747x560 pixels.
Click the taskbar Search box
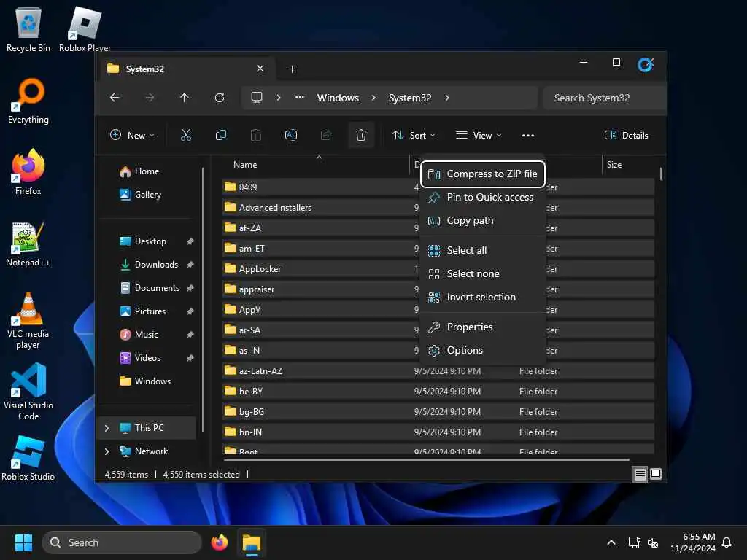122,542
